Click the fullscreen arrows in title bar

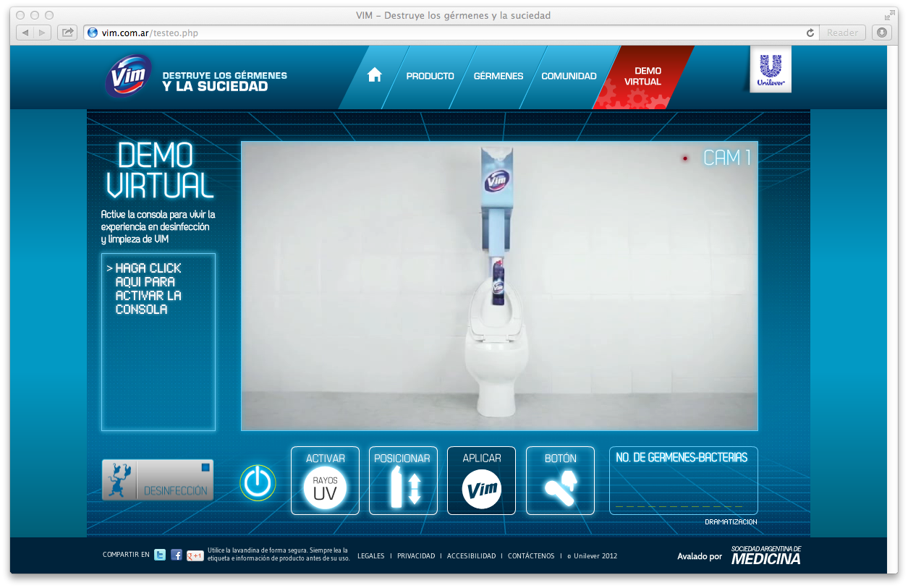(x=890, y=15)
